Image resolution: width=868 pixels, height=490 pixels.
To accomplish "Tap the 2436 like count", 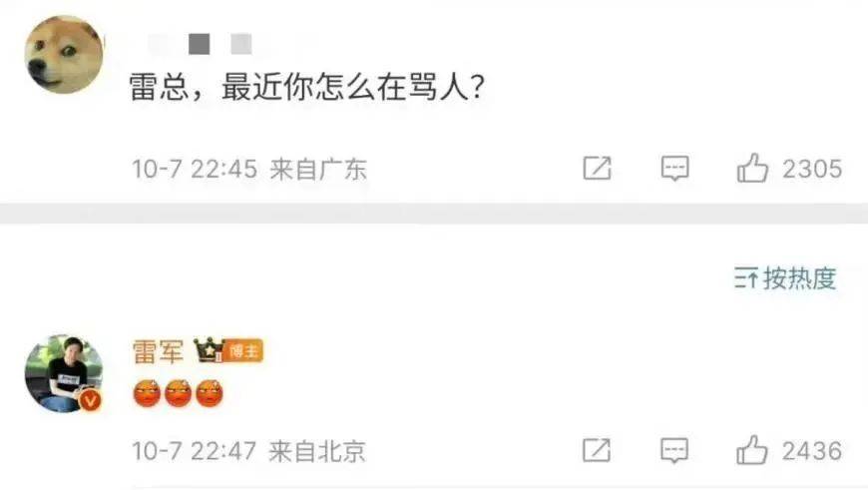I will (x=812, y=451).
